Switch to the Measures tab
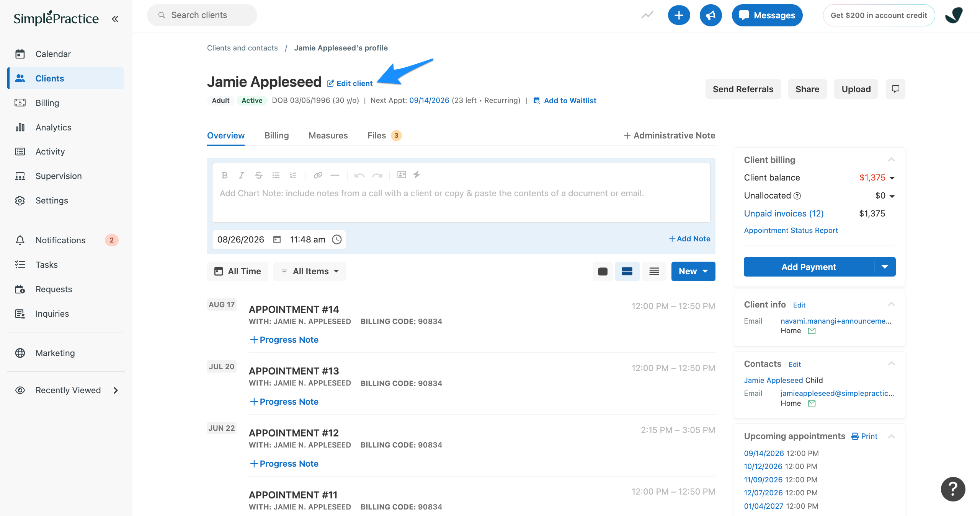980x516 pixels. coord(328,135)
